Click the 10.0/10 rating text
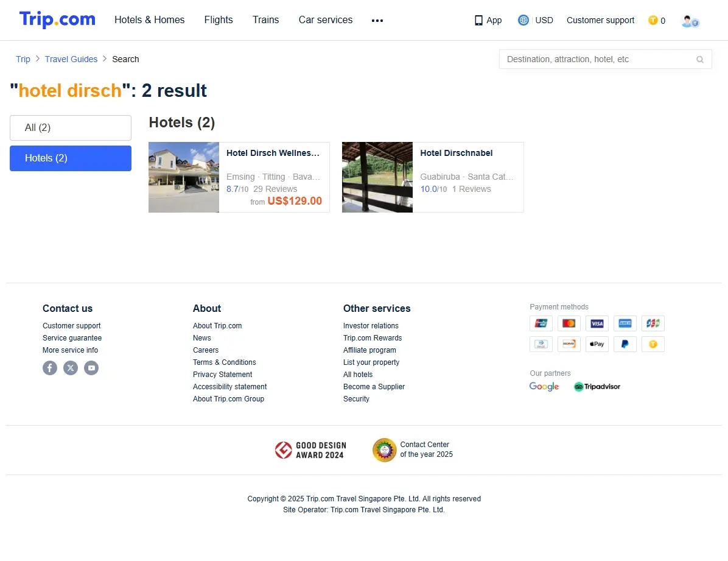728x561 pixels. (433, 189)
